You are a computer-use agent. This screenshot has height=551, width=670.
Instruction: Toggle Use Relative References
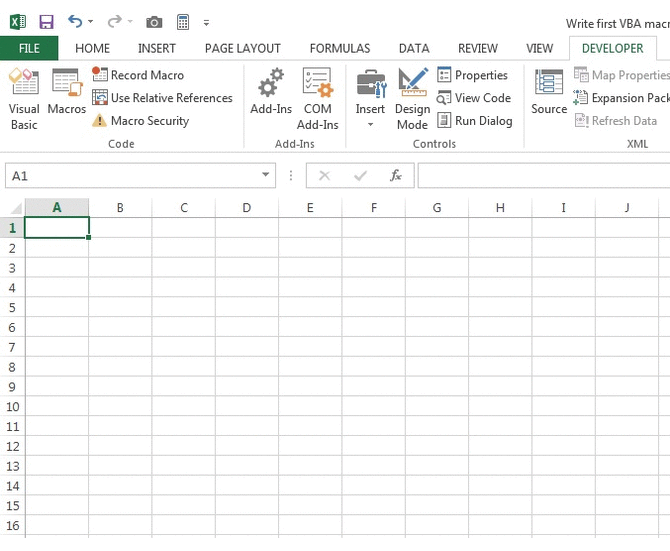click(162, 98)
